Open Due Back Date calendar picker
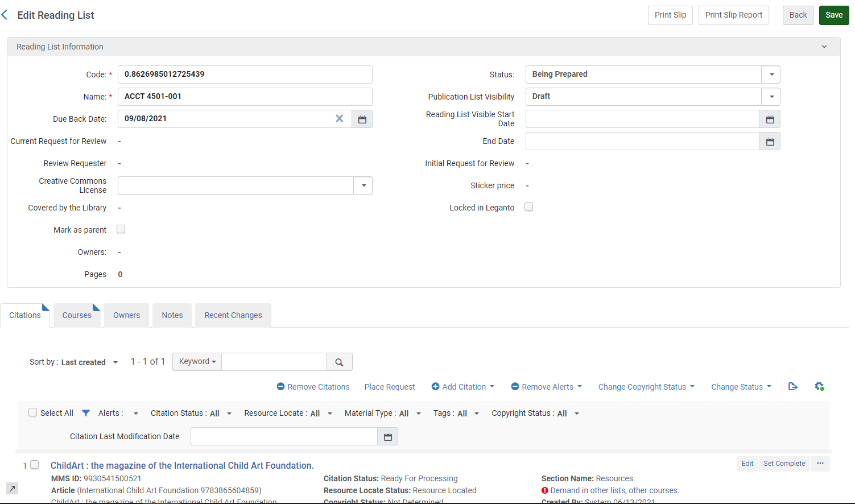The height and width of the screenshot is (504, 855). pos(362,119)
